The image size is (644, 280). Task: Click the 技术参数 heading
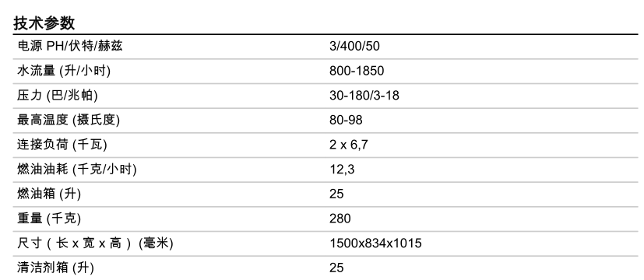click(x=44, y=23)
